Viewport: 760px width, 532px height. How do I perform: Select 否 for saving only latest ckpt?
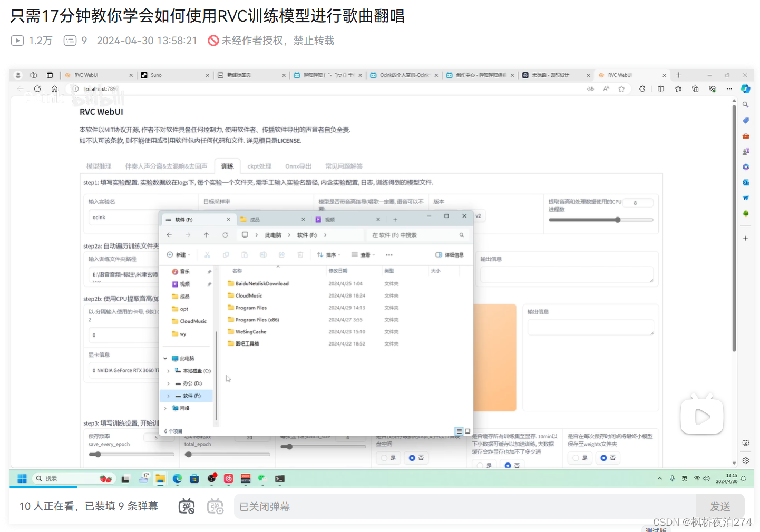[x=416, y=458]
